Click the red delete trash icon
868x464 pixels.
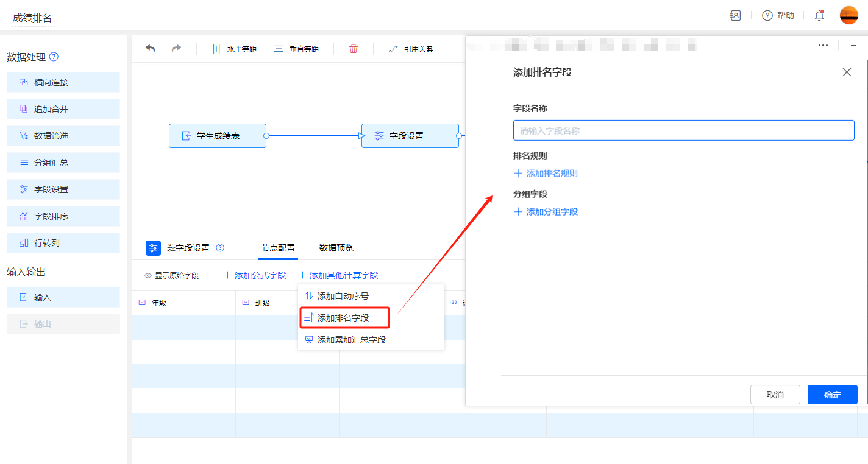354,49
